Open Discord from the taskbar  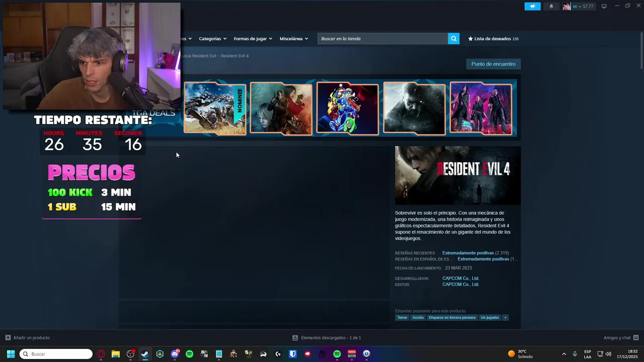point(175,354)
